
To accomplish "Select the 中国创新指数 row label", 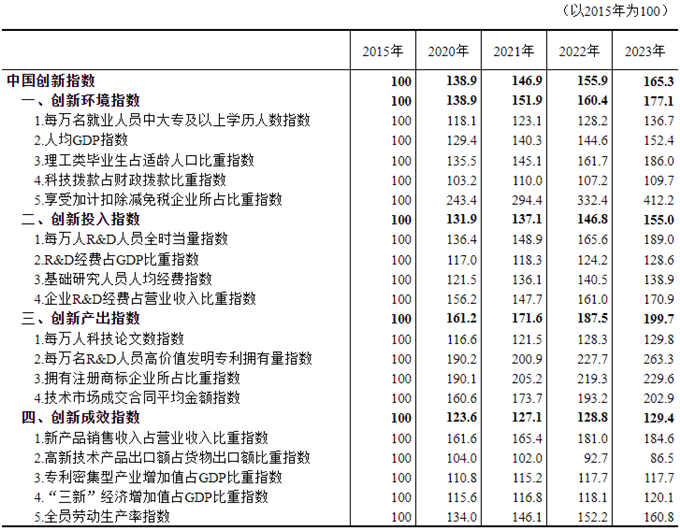I will coord(50,81).
